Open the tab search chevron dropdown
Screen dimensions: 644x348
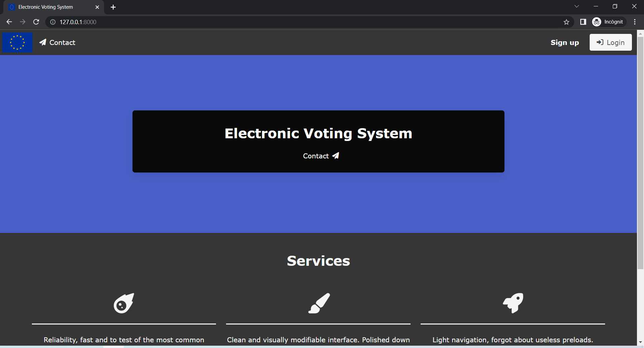[577, 6]
